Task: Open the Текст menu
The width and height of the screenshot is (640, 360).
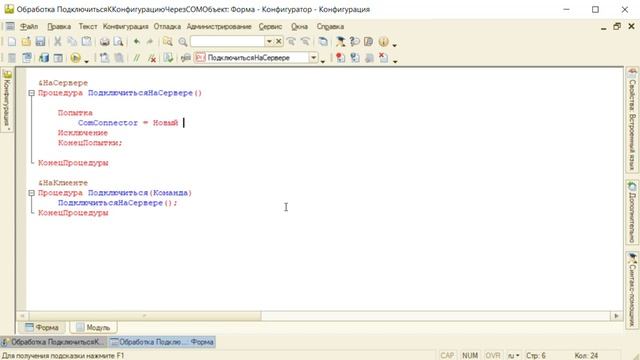Action: pos(88,27)
